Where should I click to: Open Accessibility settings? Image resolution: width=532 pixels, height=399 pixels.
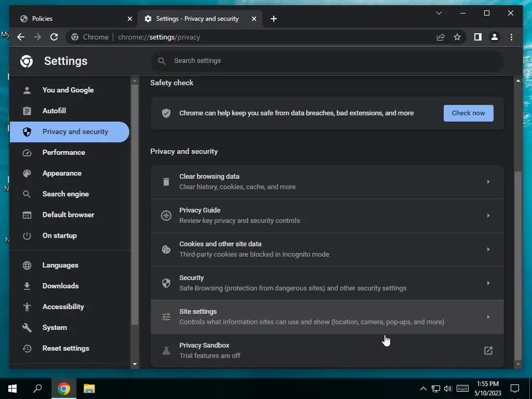coord(70,307)
